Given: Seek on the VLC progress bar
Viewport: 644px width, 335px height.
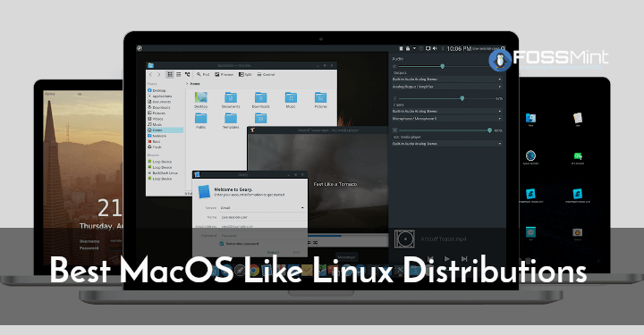Looking at the screenshot, I should tap(347, 236).
